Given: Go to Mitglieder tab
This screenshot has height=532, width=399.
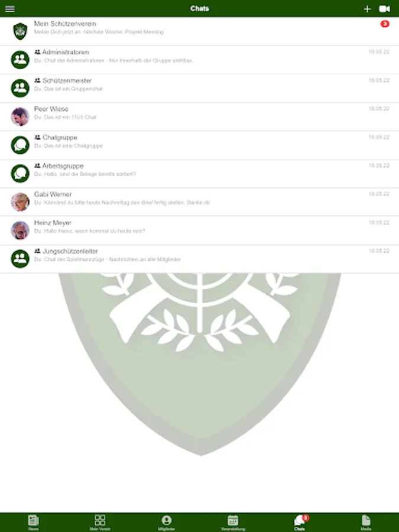Looking at the screenshot, I should (x=166, y=520).
